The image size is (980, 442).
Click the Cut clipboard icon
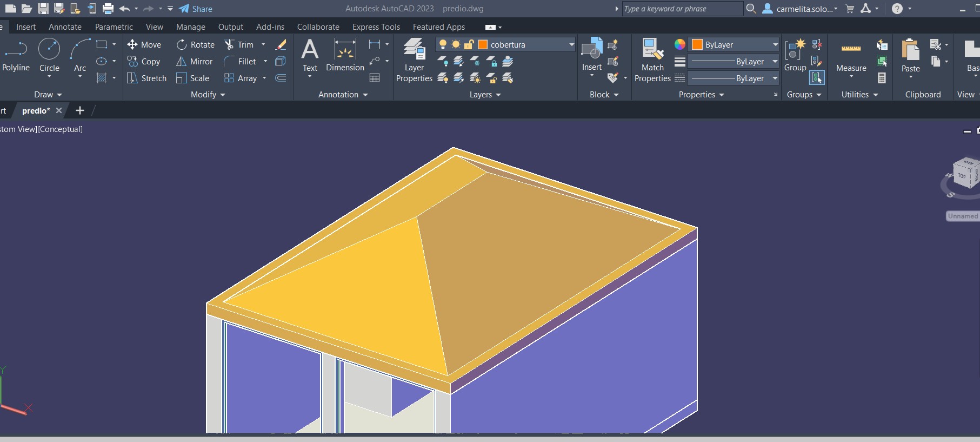(935, 44)
